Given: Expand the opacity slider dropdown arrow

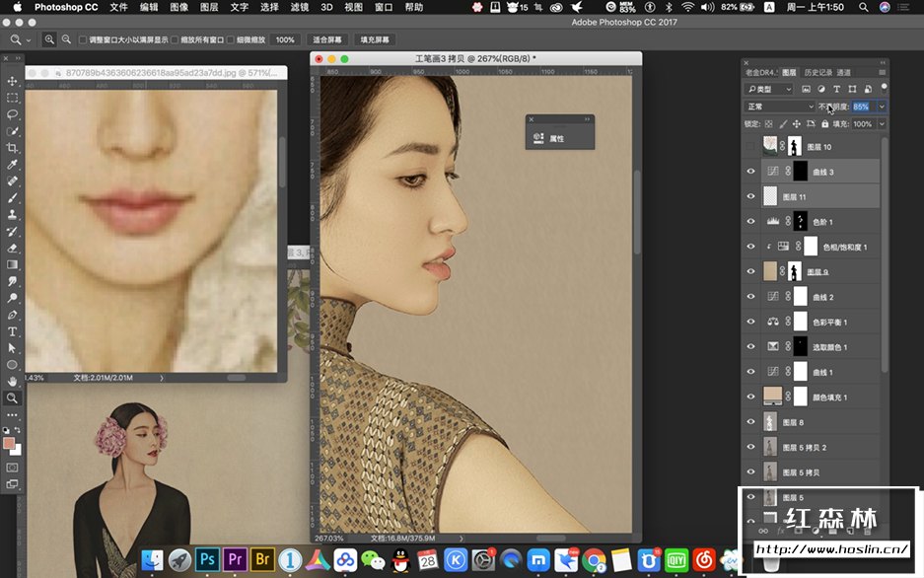Looking at the screenshot, I should coord(882,107).
